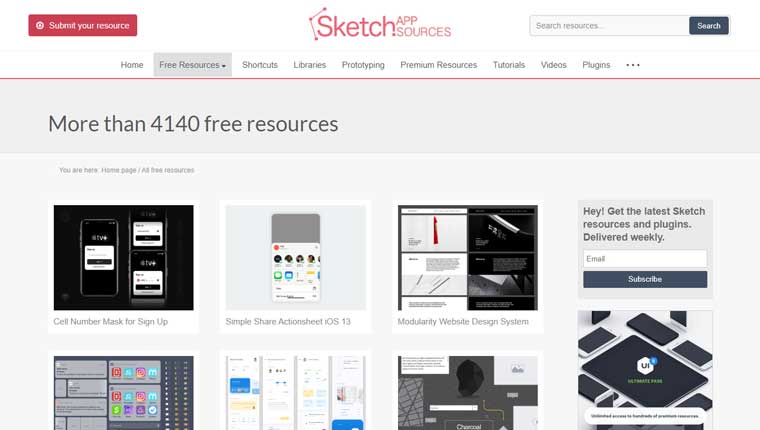
Task: Open the Home menu item
Action: click(x=132, y=65)
